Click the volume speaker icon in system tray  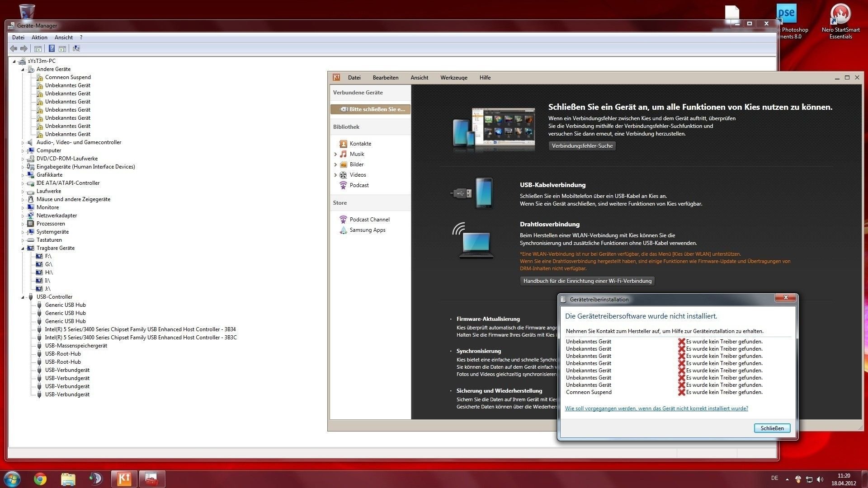point(821,479)
